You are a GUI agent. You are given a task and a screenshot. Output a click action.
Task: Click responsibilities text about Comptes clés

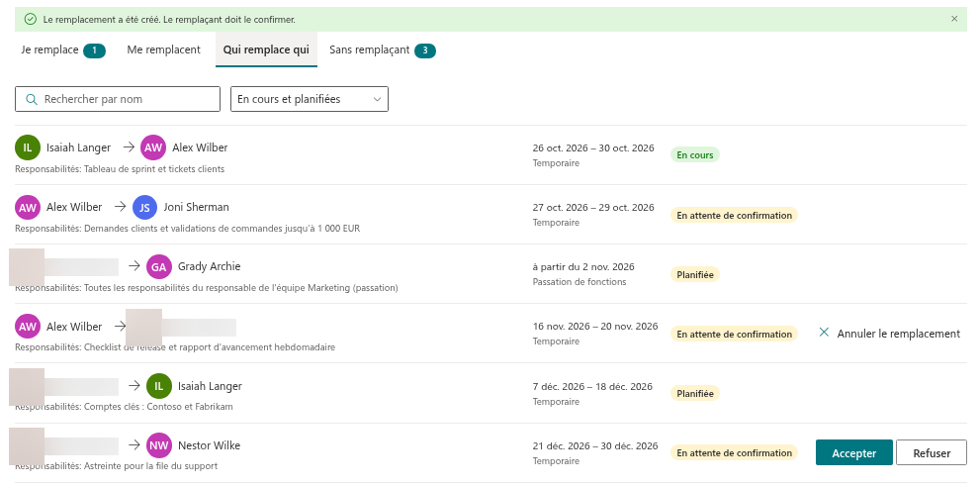click(124, 407)
